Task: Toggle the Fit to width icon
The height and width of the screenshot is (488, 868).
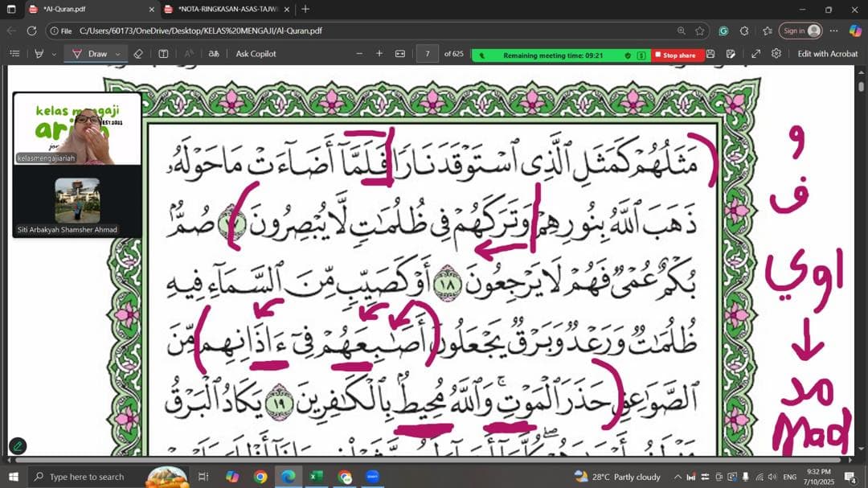Action: [400, 54]
